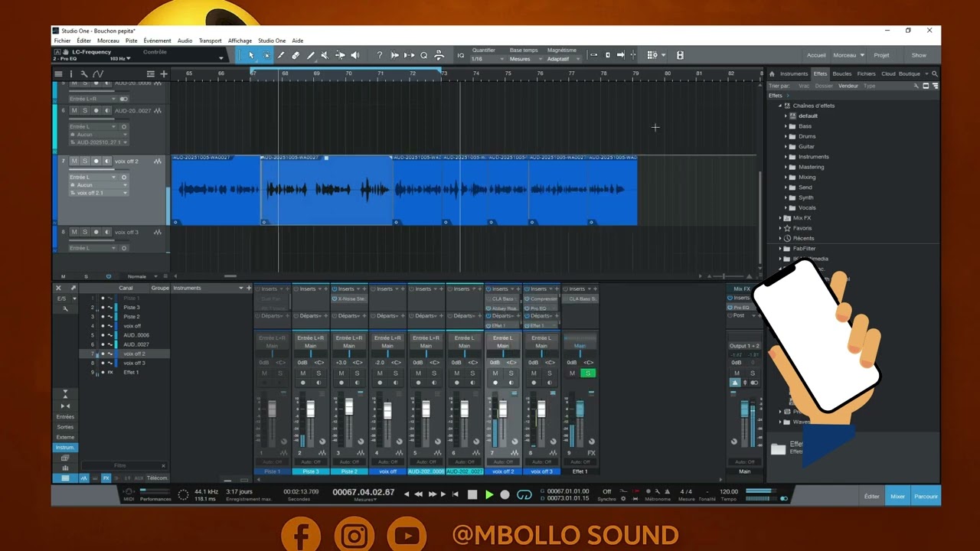Click the Stop transport button
The width and height of the screenshot is (980, 551).
(472, 495)
